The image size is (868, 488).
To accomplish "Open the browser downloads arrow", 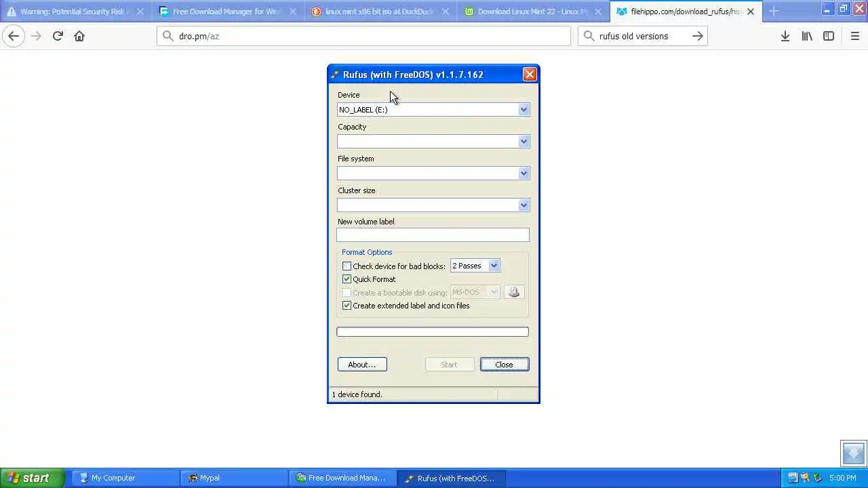I will tap(785, 36).
